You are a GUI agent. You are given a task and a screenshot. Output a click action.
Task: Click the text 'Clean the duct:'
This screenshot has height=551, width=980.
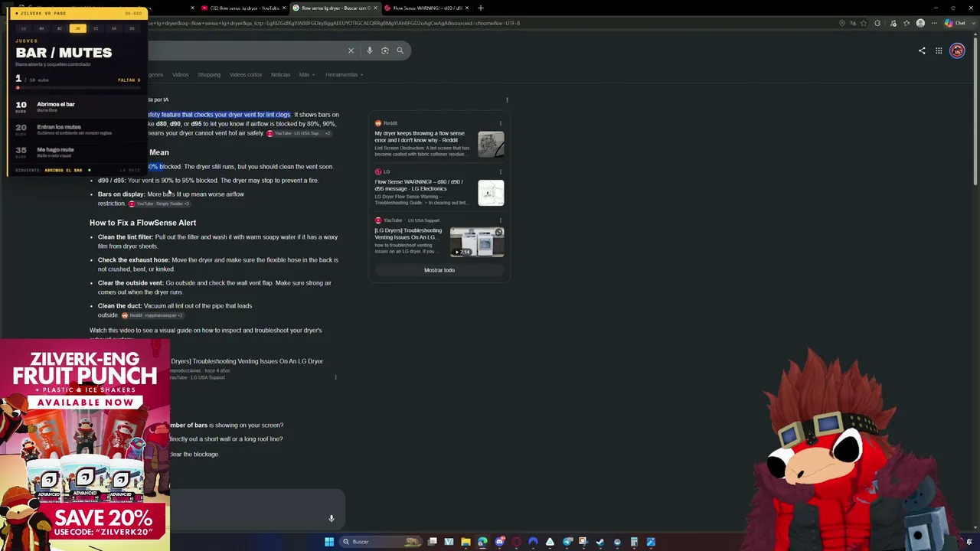pos(119,306)
